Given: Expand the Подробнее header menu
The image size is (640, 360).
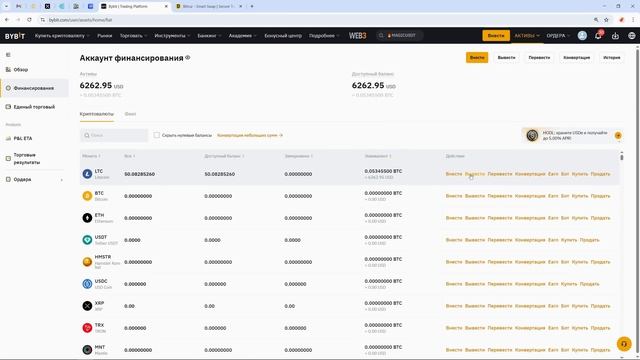Looking at the screenshot, I should coord(324,36).
